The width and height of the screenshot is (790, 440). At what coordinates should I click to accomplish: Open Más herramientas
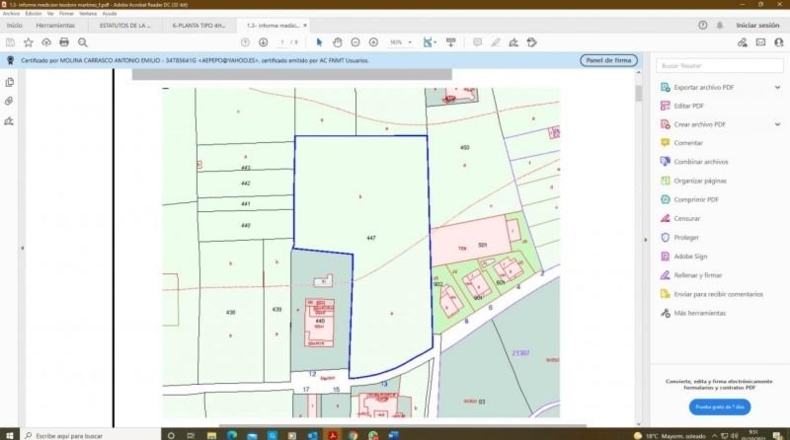point(700,313)
